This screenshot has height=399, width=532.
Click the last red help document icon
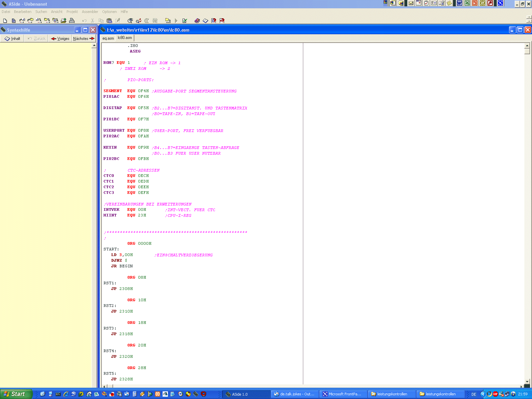222,21
